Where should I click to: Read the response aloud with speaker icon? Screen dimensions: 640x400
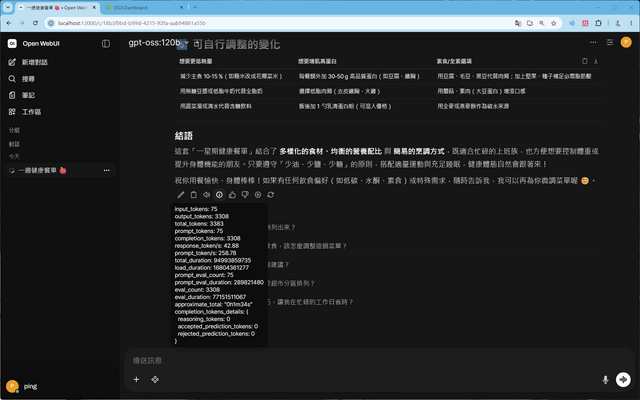click(x=207, y=195)
